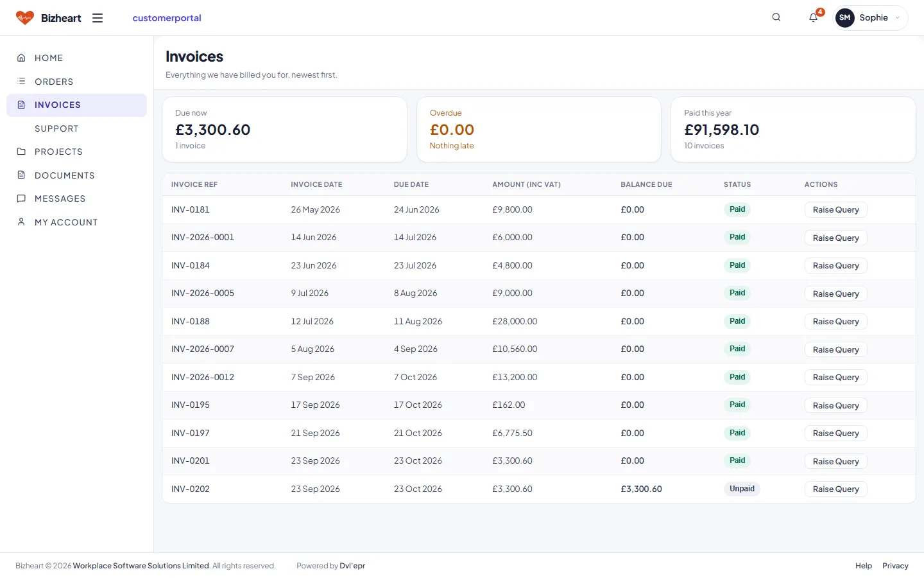Raise Query for invoice INV-0197
This screenshot has height=578, width=924.
tap(835, 433)
